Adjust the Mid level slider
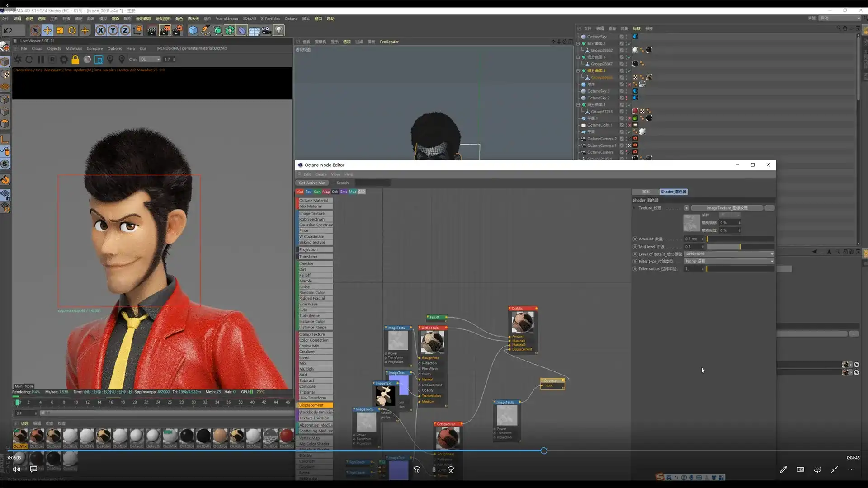This screenshot has width=868, height=488. point(740,247)
